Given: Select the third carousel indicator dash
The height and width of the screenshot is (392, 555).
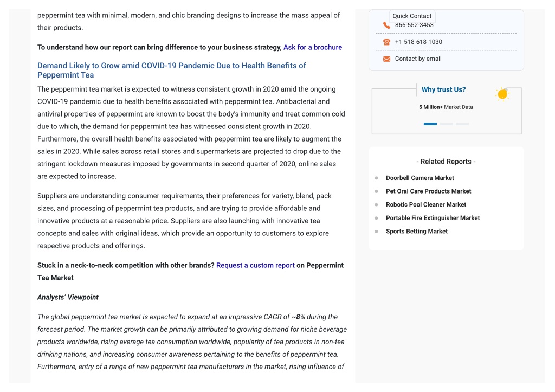Looking at the screenshot, I should coord(462,124).
